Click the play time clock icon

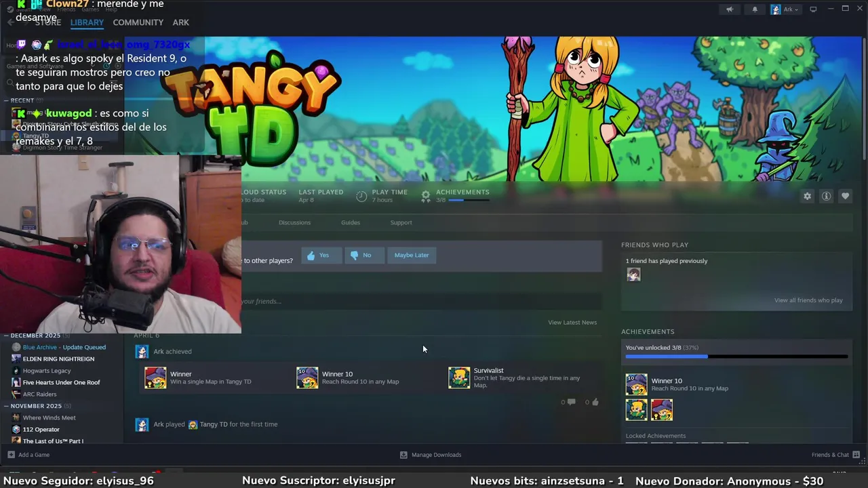[x=361, y=197]
